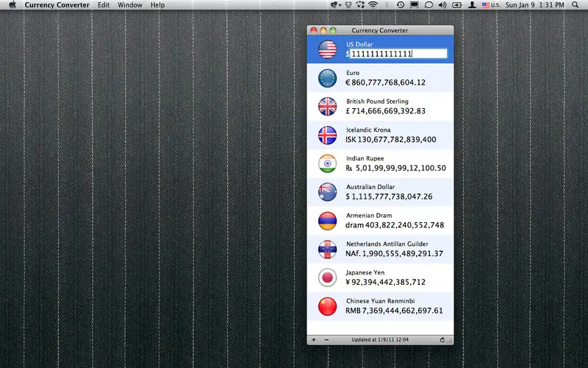Click the British Pound Sterling flag icon
Screen dimensions: 588x368
327,107
